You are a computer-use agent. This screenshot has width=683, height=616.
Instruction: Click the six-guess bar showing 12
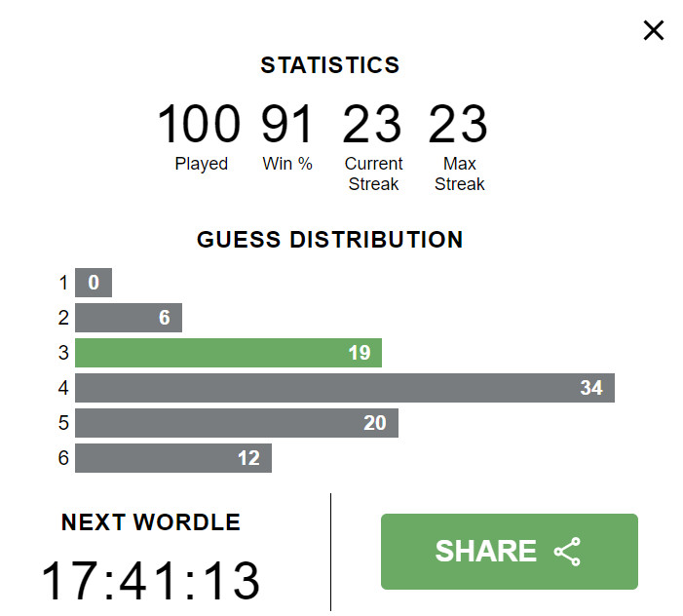pyautogui.click(x=172, y=458)
